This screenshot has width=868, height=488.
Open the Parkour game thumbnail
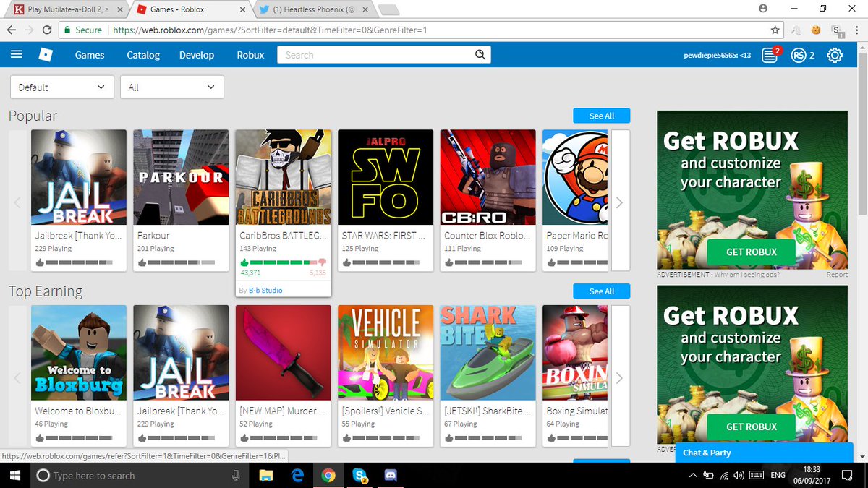pos(182,178)
